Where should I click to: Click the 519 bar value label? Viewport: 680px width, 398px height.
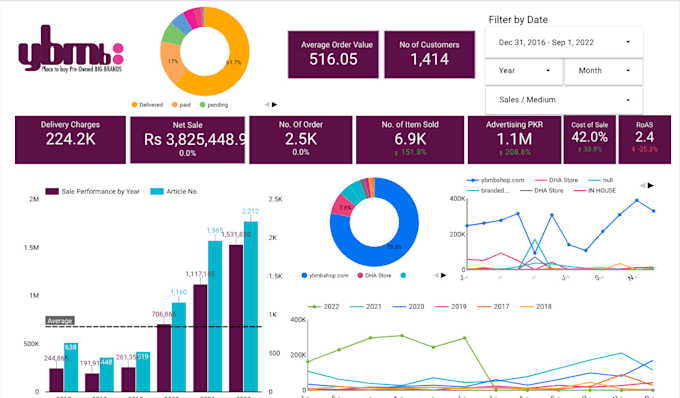tap(143, 357)
